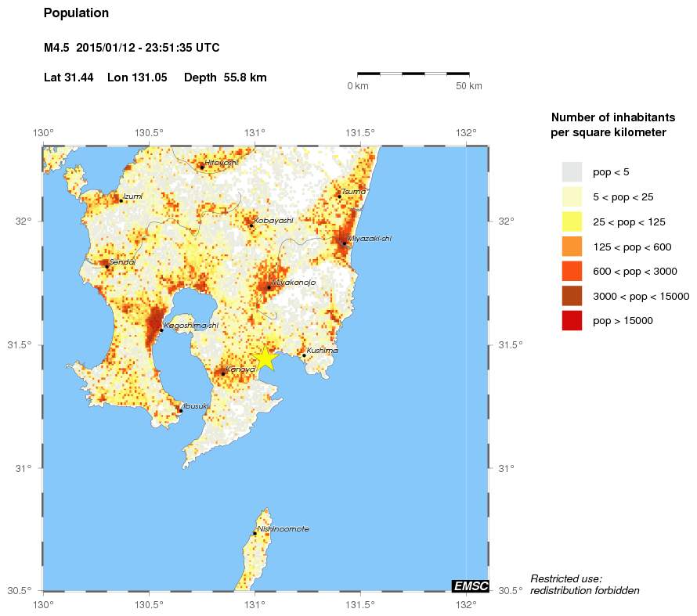Select the Tsuma city marker
This screenshot has height=616, width=697.
338,195
